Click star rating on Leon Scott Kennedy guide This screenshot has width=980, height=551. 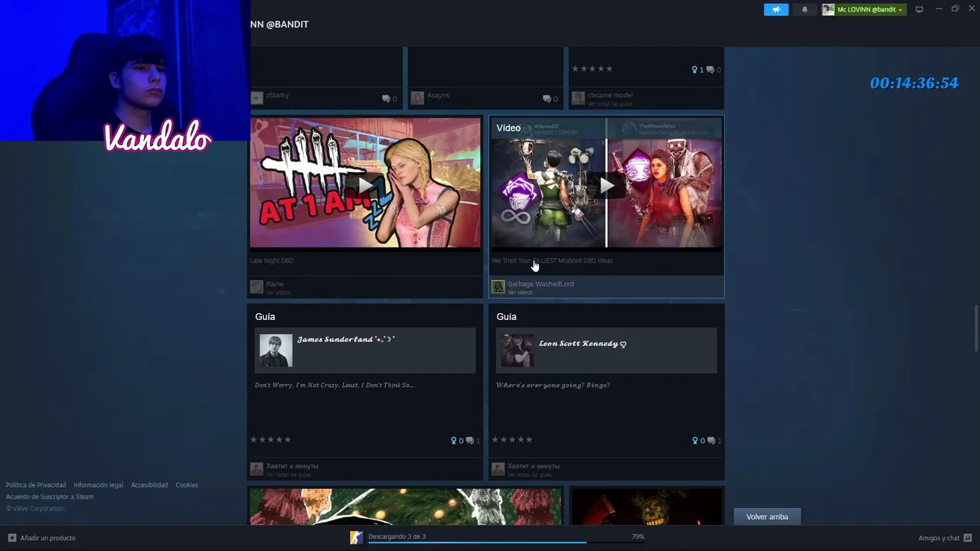click(x=512, y=439)
